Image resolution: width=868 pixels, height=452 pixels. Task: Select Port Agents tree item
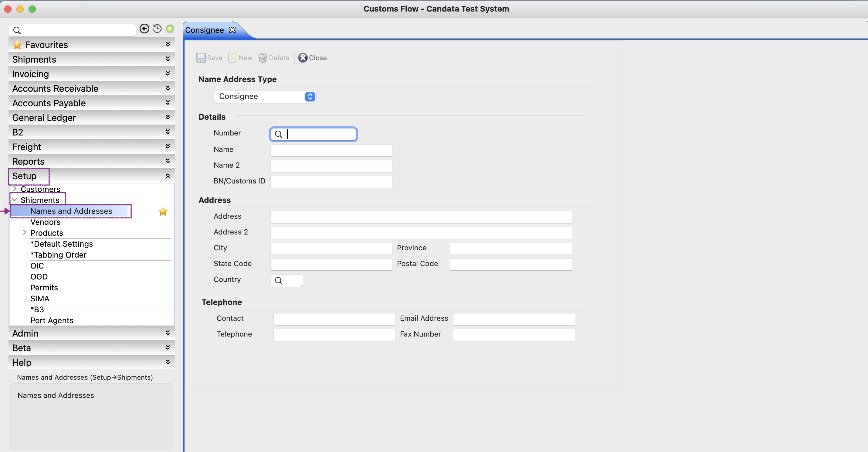52,320
